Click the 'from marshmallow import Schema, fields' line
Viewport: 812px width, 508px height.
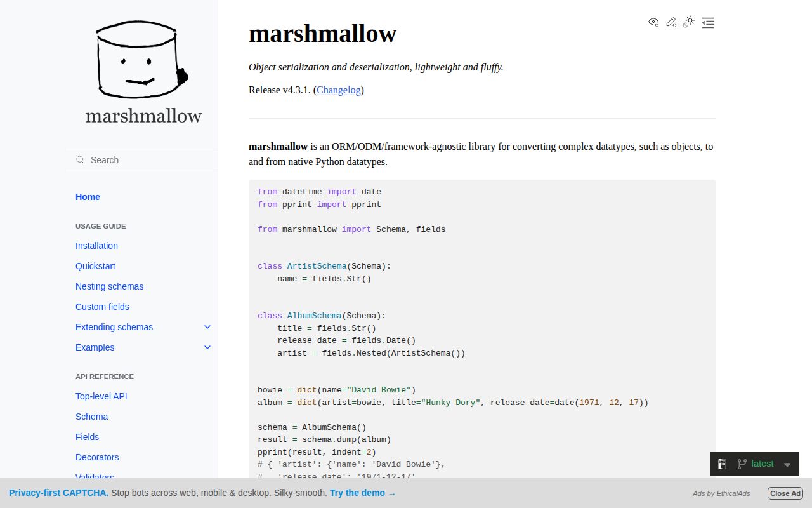pos(351,229)
